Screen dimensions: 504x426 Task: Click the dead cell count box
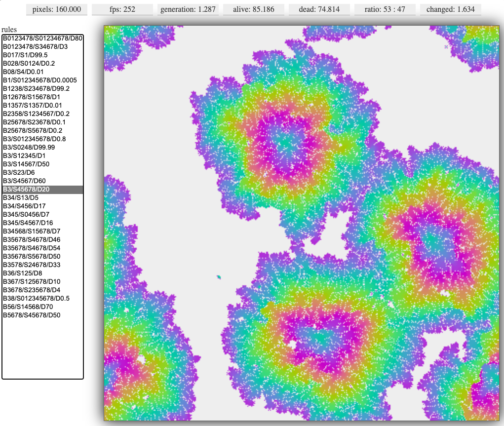[319, 9]
